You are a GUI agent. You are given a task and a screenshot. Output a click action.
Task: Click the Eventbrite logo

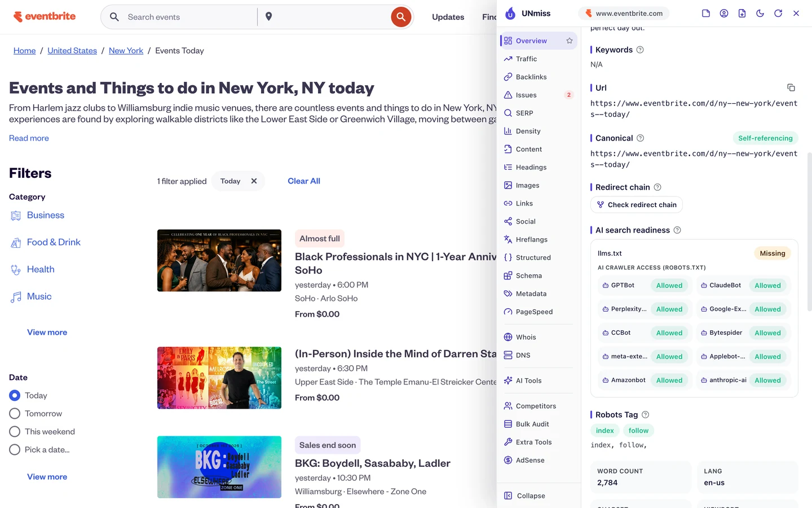pos(45,16)
